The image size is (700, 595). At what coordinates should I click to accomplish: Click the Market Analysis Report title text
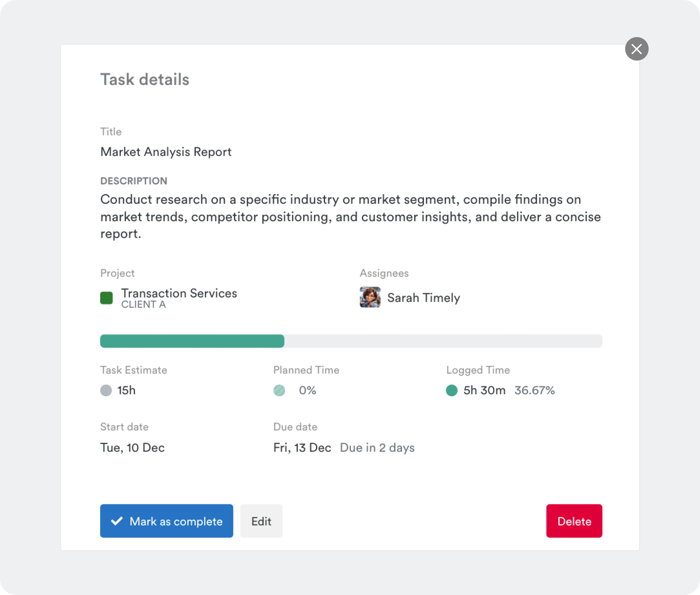pos(166,152)
